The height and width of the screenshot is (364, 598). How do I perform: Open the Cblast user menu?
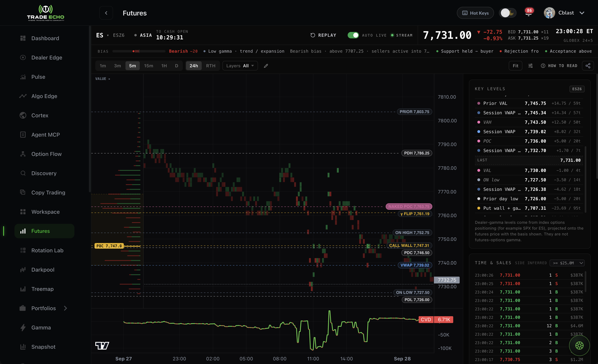tap(564, 13)
